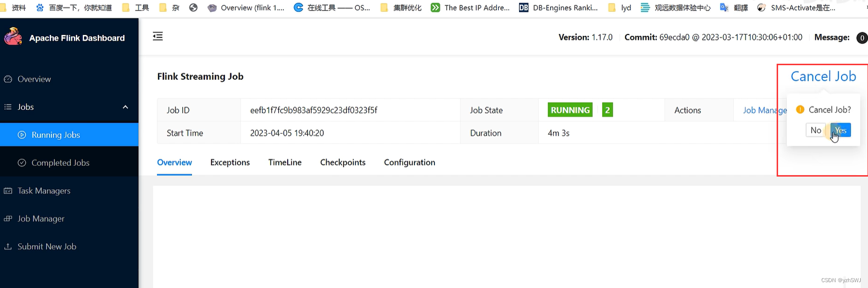Image resolution: width=868 pixels, height=288 pixels.
Task: Click the green task count badge 2
Action: pyautogui.click(x=608, y=110)
